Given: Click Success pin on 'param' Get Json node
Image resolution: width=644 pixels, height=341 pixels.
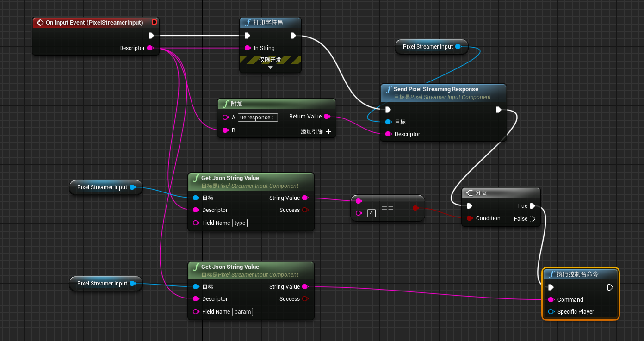Looking at the screenshot, I should pyautogui.click(x=305, y=299).
